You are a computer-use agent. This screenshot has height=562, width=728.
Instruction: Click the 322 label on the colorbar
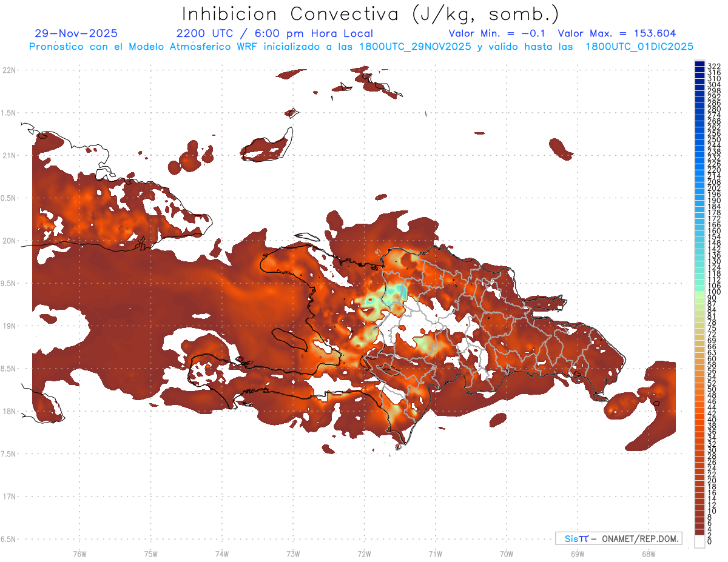pos(713,66)
